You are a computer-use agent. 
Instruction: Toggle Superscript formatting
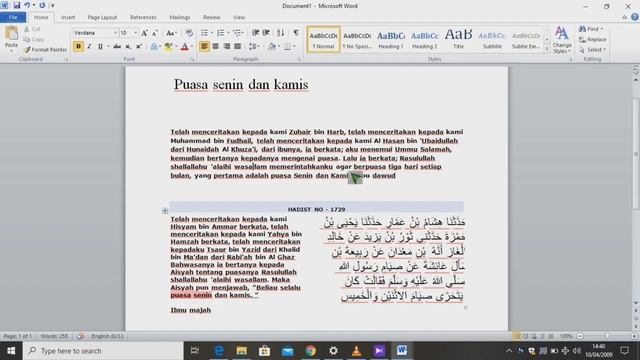[139, 47]
